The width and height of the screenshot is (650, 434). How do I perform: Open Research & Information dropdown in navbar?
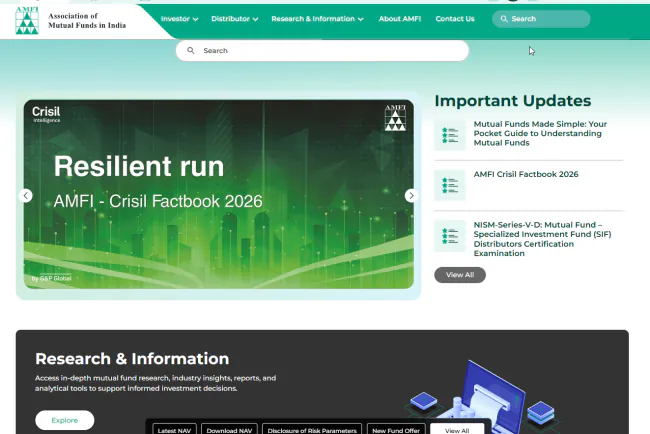pos(317,19)
